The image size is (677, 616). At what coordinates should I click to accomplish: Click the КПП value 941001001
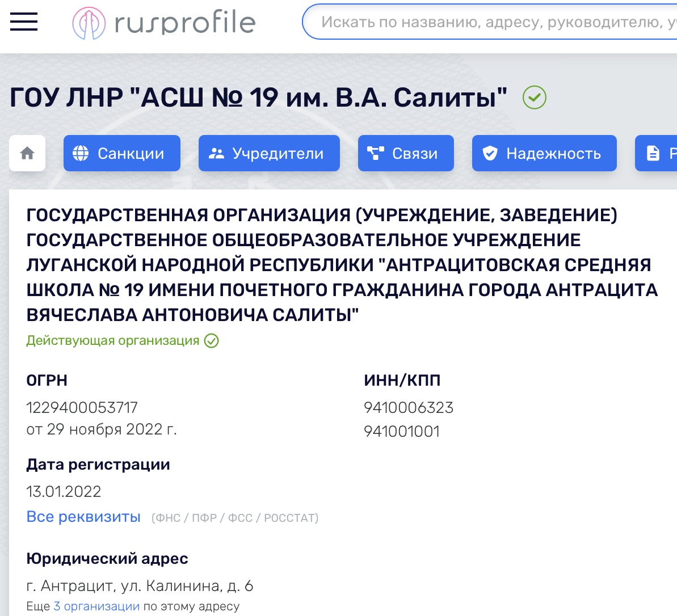pyautogui.click(x=402, y=431)
